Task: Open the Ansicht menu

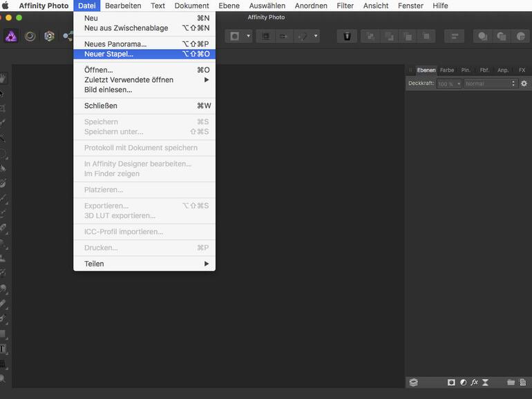Action: point(376,6)
